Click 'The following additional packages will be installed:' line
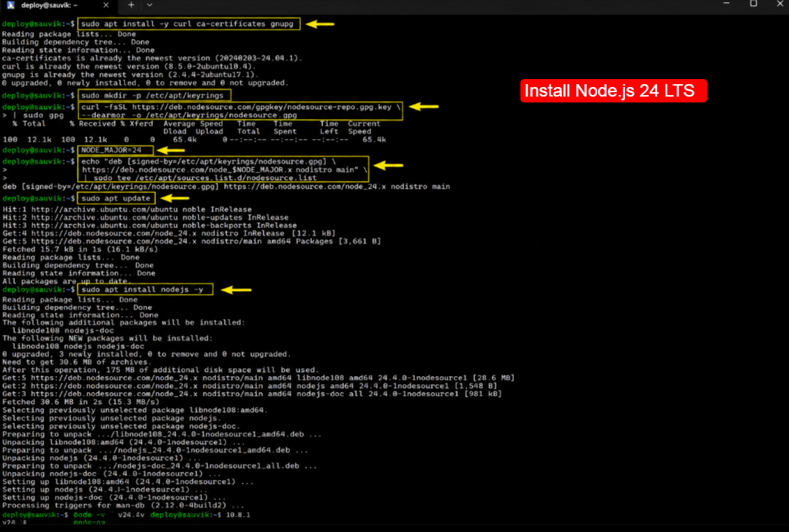789x532 pixels. click(124, 323)
